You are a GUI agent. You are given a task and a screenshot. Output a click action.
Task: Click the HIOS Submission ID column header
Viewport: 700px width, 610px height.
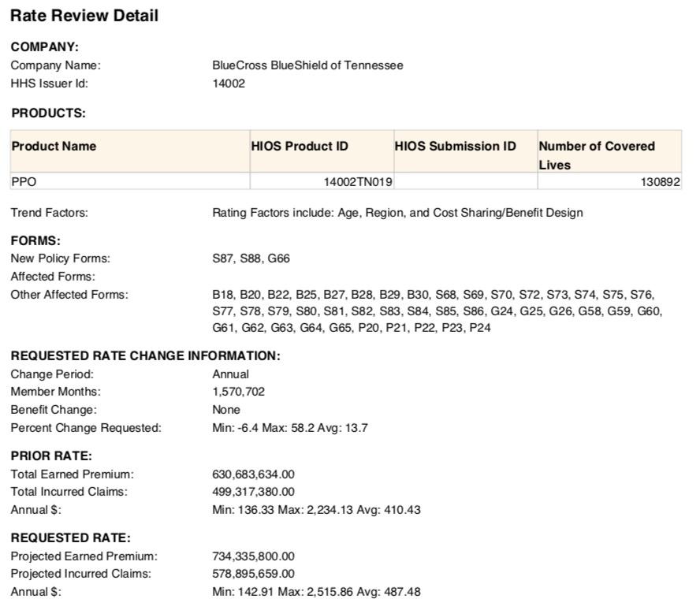(455, 147)
